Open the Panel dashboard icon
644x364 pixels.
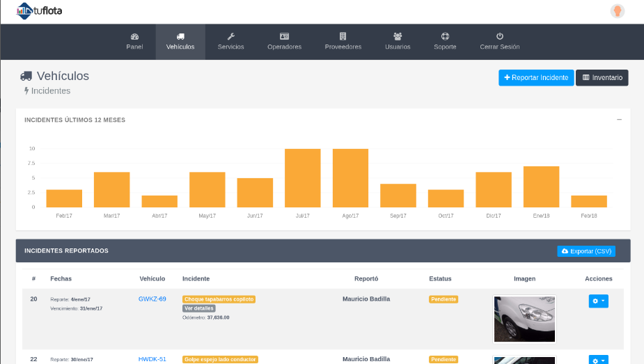[134, 36]
